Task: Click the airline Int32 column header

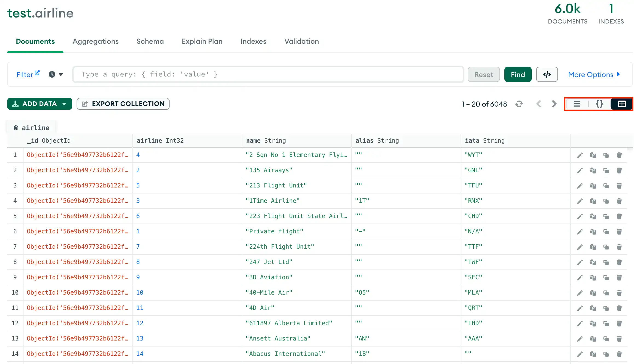Action: pos(187,140)
